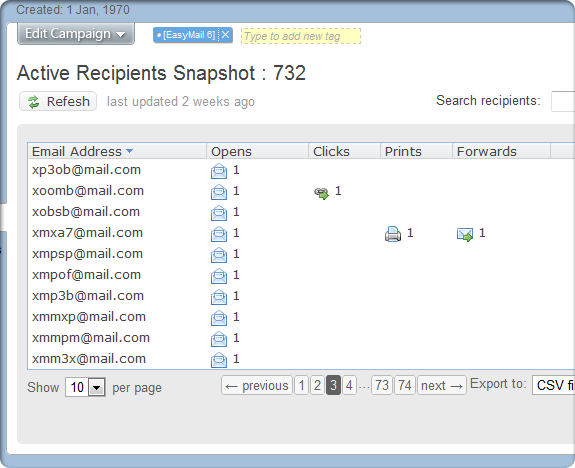
Task: Click the open-envelope icon for xp3ob@mail.com
Action: (219, 171)
